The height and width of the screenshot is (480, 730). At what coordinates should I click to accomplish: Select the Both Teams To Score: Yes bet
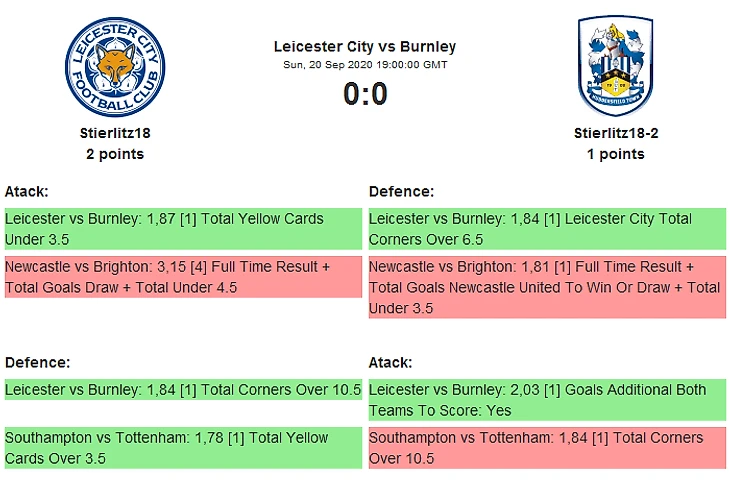(546, 399)
